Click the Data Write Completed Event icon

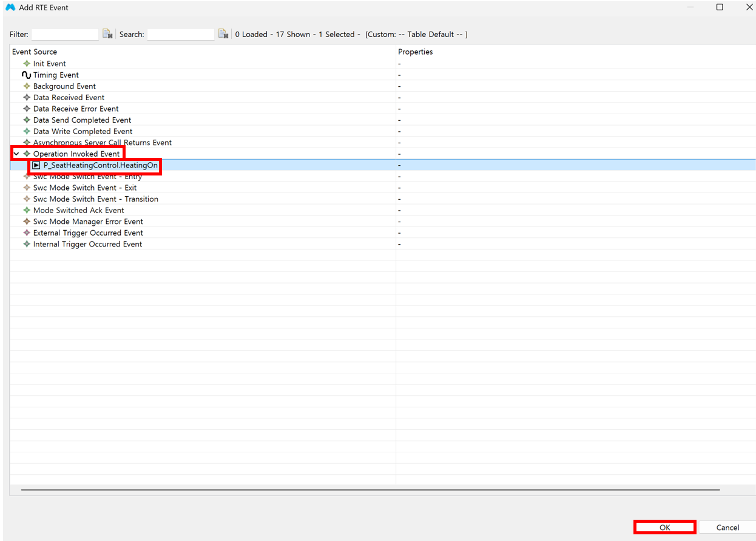pos(27,131)
